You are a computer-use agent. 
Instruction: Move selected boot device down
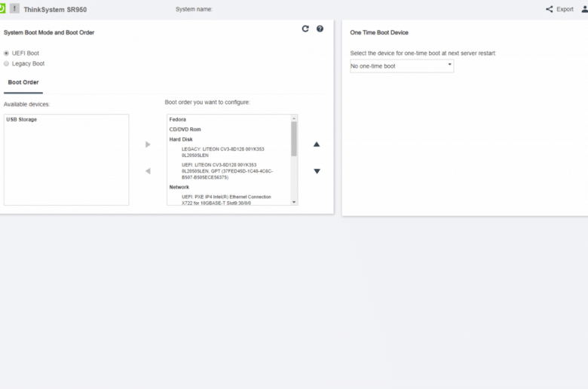(x=317, y=171)
